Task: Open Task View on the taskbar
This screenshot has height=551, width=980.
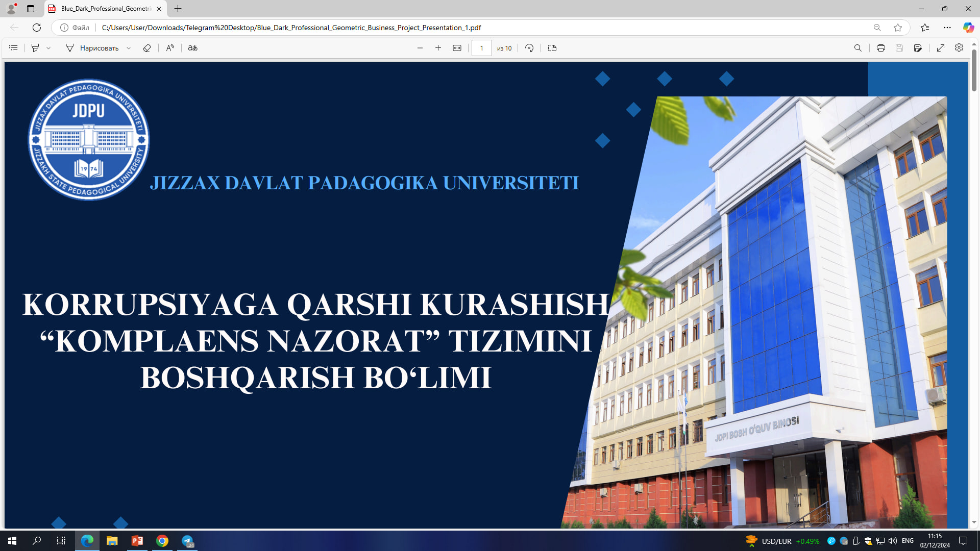Action: pyautogui.click(x=61, y=541)
